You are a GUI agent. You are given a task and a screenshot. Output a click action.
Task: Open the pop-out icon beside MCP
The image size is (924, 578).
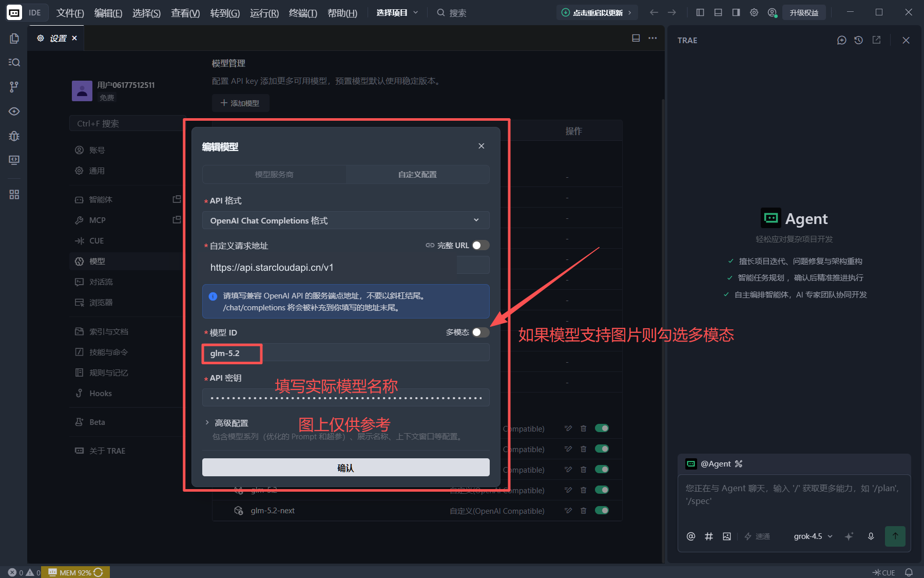pos(177,220)
